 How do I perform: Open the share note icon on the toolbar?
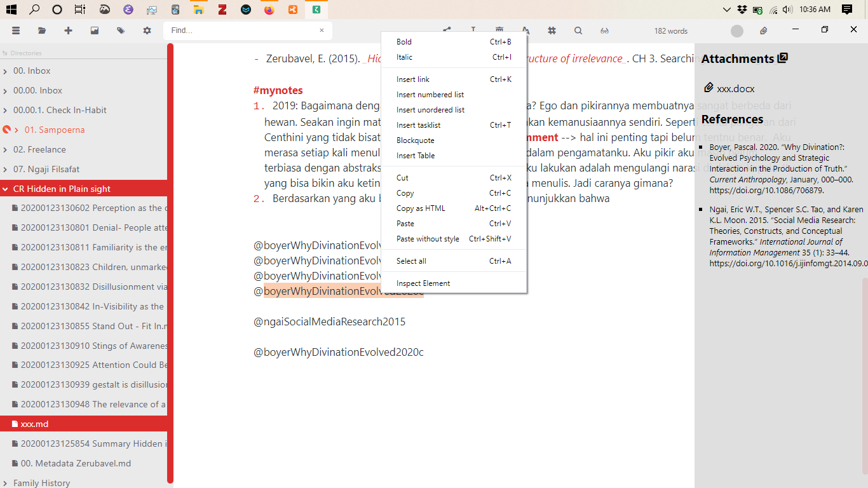(x=446, y=30)
